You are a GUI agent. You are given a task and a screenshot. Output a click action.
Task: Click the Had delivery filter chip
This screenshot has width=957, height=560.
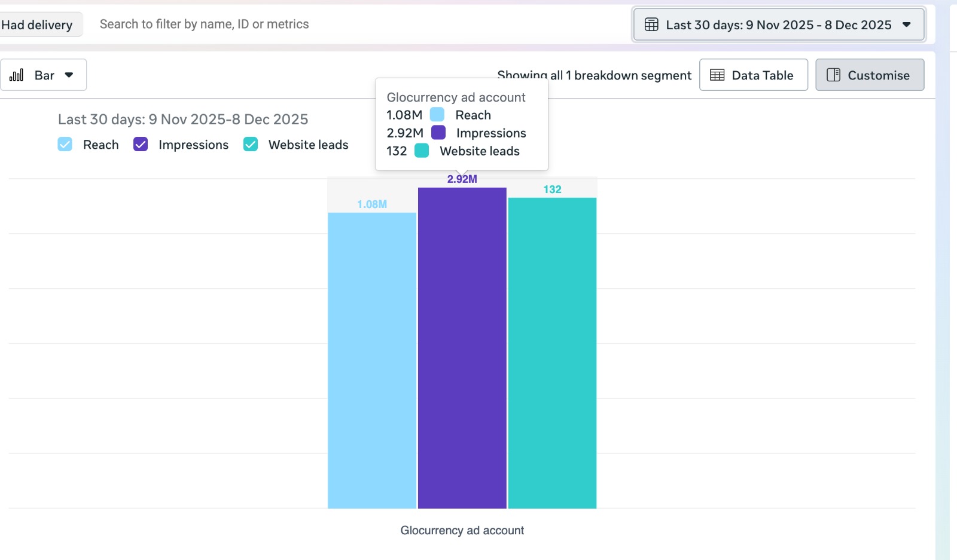click(37, 25)
